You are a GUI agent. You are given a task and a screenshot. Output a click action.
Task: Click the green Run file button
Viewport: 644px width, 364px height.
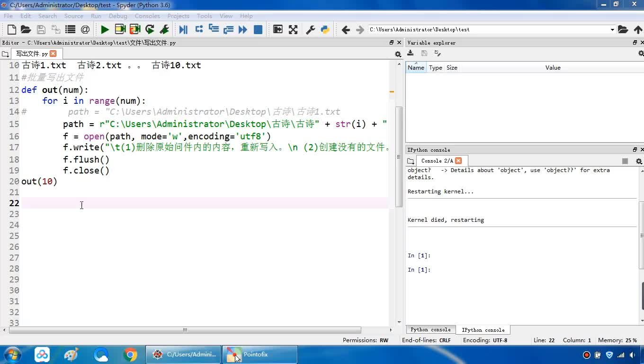point(105,29)
